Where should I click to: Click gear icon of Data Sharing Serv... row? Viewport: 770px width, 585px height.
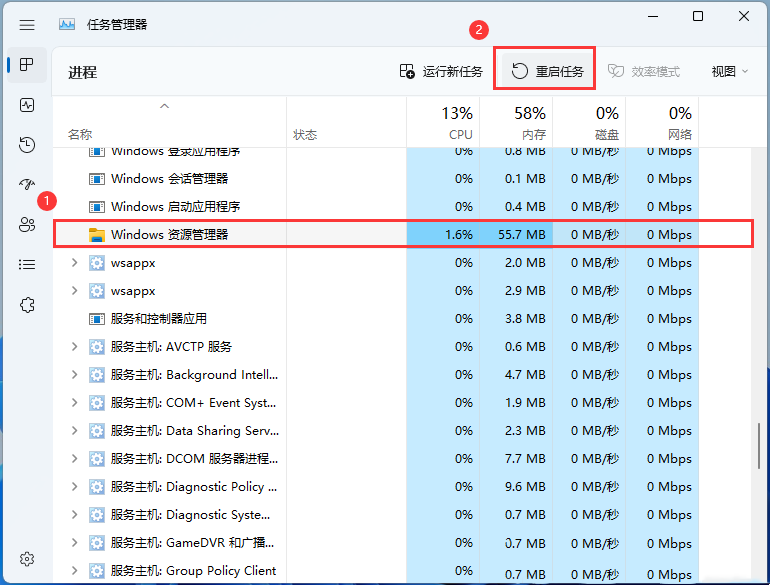tap(97, 431)
